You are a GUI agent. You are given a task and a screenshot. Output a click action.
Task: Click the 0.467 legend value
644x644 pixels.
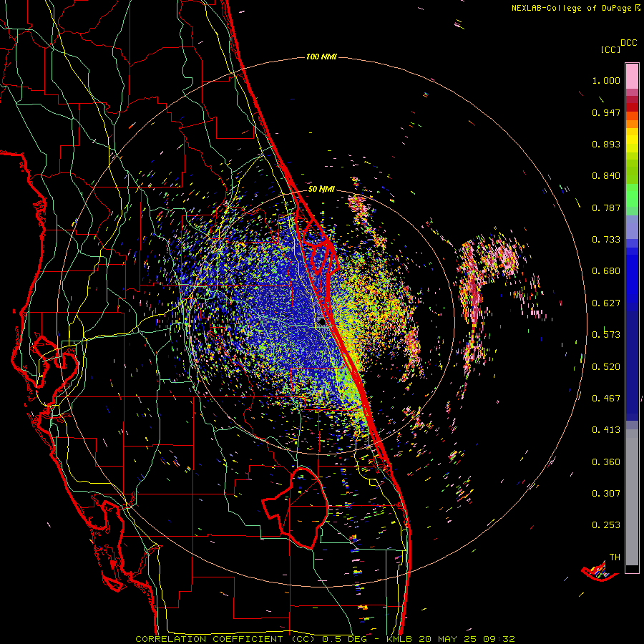coord(606,399)
